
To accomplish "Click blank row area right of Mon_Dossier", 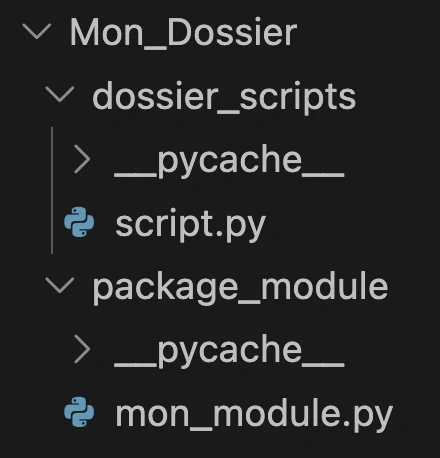I will pyautogui.click(x=368, y=32).
